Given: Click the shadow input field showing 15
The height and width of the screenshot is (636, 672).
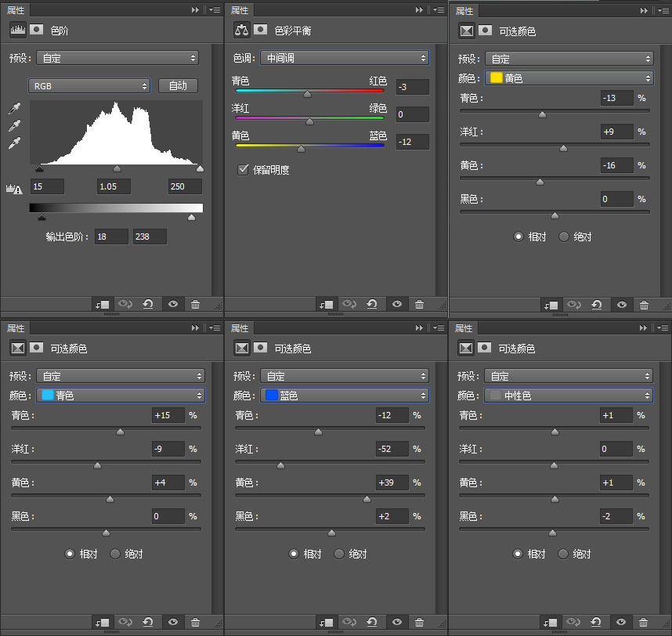Looking at the screenshot, I should click(x=47, y=186).
